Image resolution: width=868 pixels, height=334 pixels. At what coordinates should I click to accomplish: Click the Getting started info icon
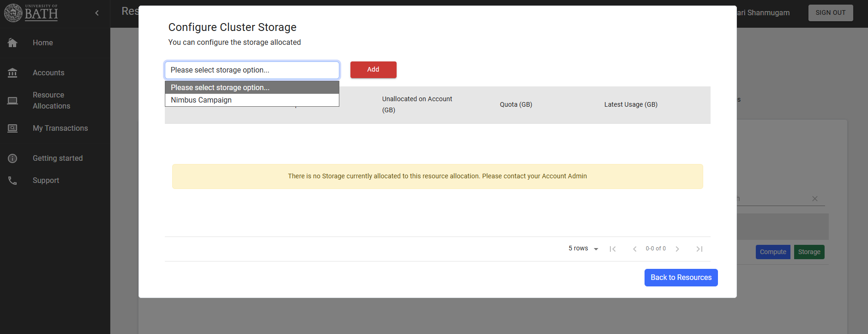coord(12,158)
